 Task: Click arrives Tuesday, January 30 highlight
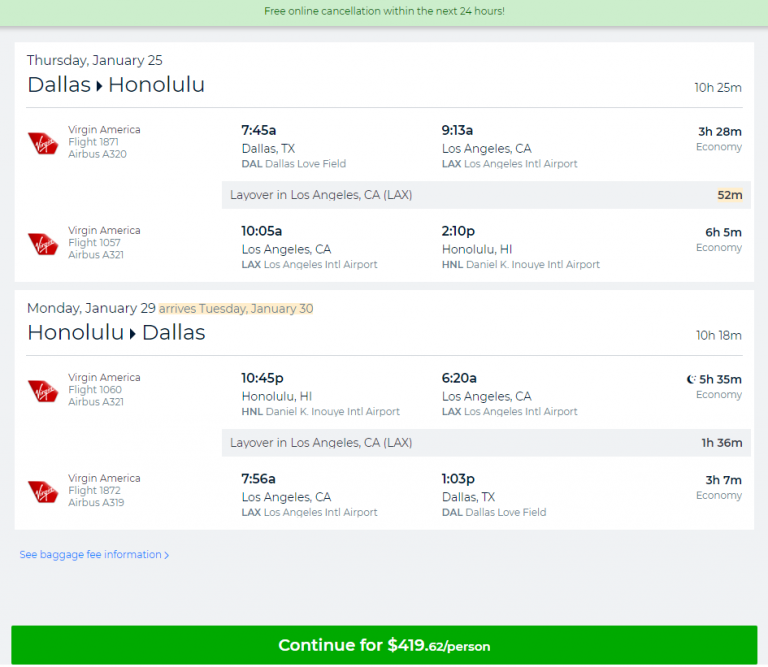tap(236, 309)
